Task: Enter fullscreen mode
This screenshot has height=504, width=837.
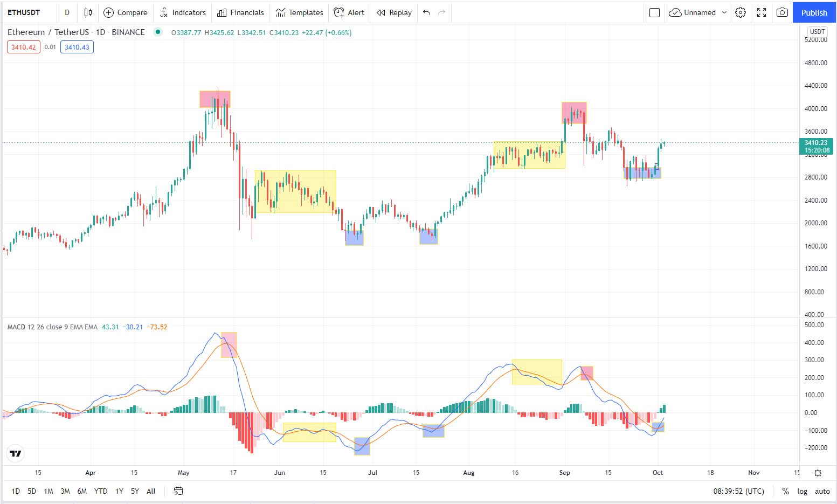Action: point(762,12)
